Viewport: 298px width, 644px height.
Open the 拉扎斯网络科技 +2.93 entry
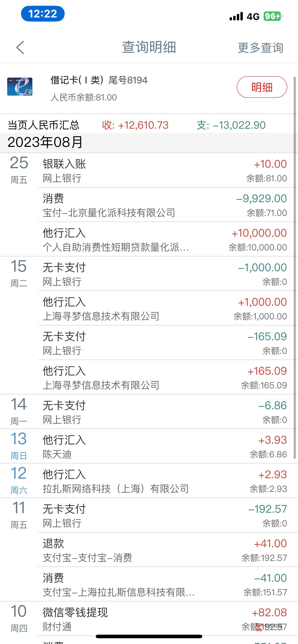[x=165, y=481]
